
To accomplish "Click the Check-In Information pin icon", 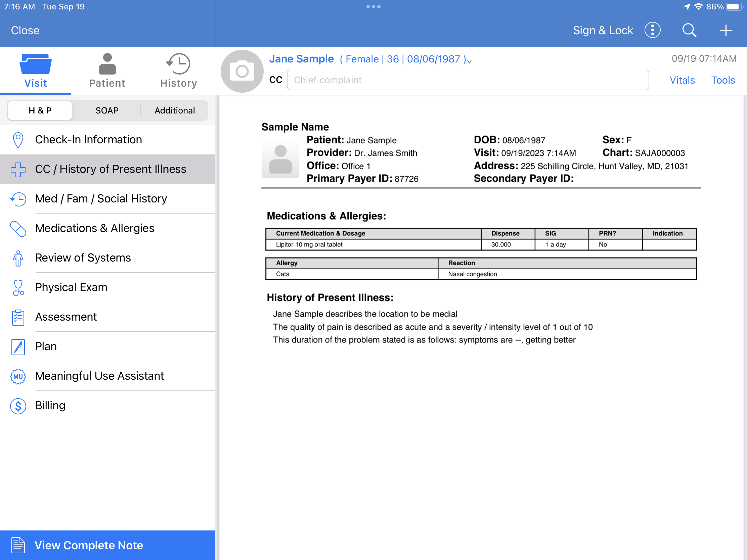I will 18,140.
